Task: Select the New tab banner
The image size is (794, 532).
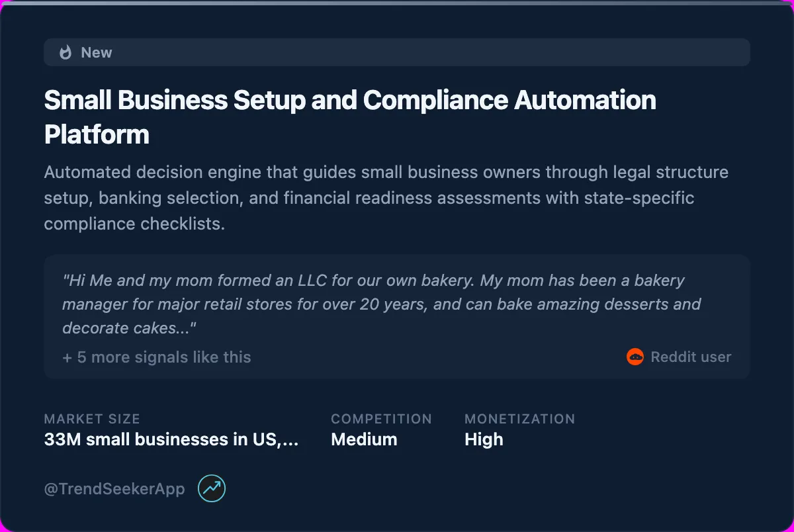Action: click(x=397, y=52)
